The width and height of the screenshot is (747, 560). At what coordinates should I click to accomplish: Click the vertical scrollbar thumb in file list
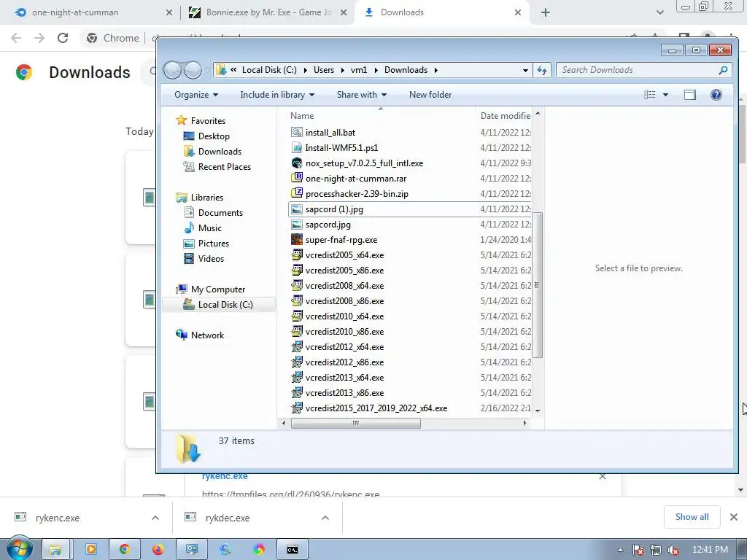pyautogui.click(x=538, y=285)
